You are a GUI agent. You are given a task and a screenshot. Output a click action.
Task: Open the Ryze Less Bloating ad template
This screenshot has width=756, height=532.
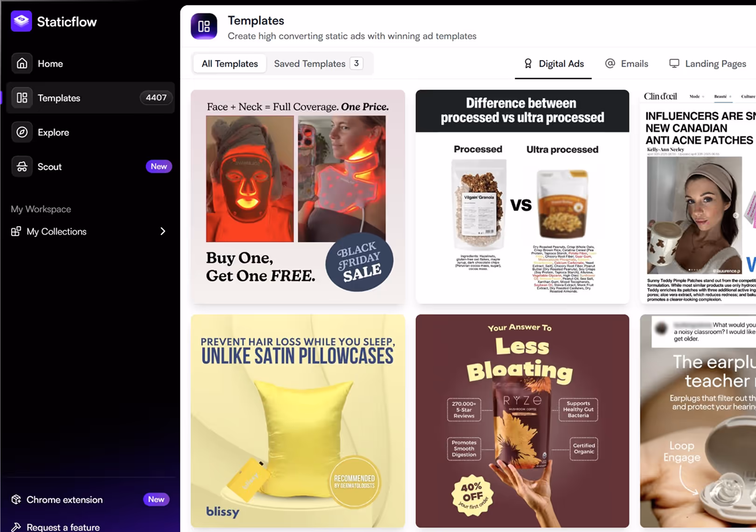coord(522,421)
